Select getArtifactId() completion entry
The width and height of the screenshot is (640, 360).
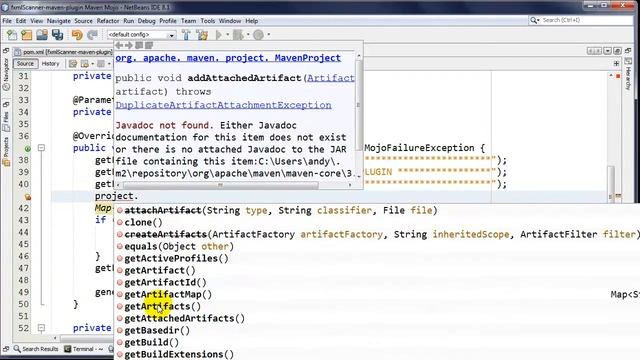(x=161, y=282)
